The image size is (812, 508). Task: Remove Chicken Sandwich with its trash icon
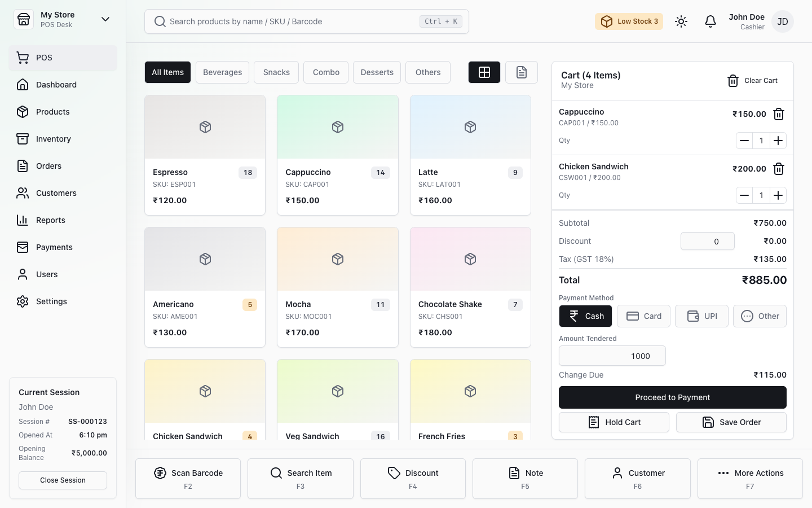point(779,169)
